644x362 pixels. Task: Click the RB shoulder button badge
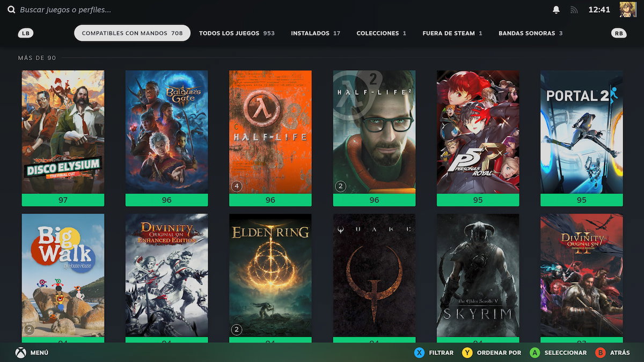[619, 33]
